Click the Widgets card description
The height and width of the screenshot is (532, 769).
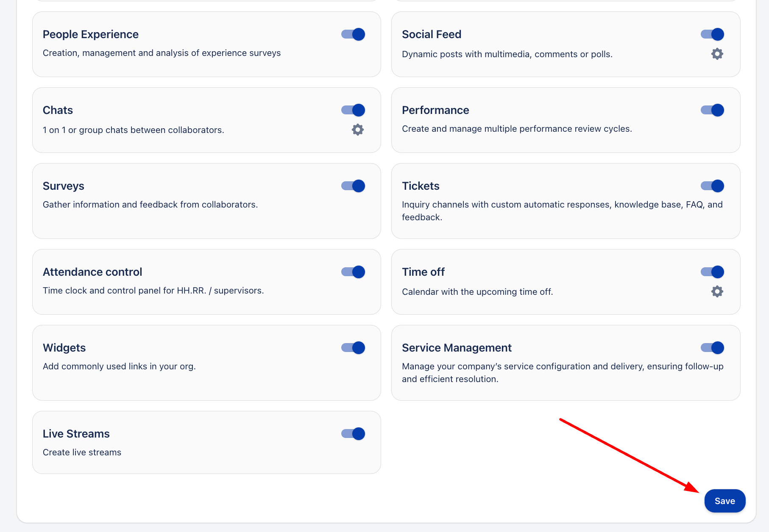pos(119,366)
